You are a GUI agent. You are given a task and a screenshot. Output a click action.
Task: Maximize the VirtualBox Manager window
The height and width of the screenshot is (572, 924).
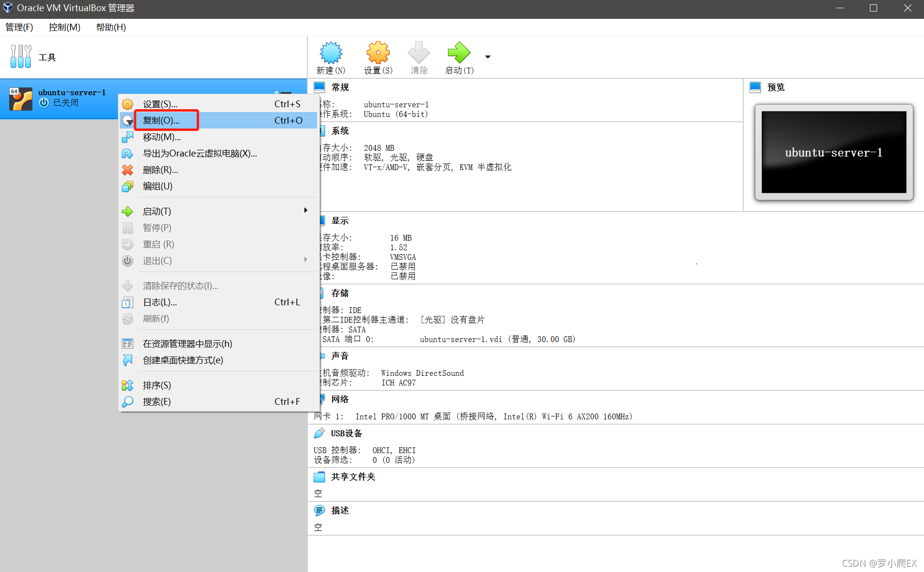pyautogui.click(x=873, y=8)
